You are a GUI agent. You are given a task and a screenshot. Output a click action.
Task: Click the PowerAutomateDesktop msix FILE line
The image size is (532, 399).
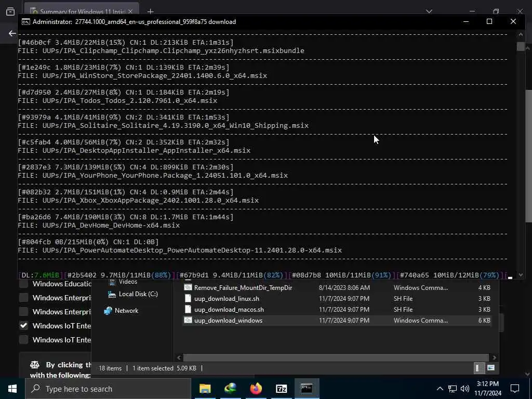[x=180, y=250]
